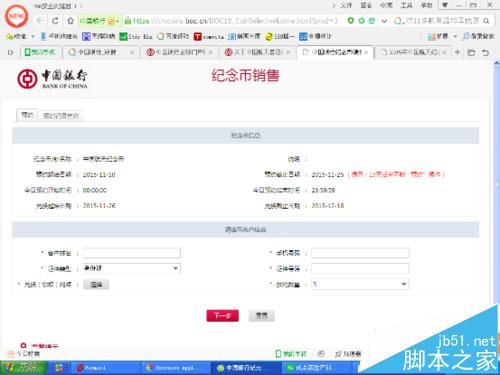Screen dimensions: 500x375
Task: Click the first green circle icon in address bar
Action: (x=350, y=21)
